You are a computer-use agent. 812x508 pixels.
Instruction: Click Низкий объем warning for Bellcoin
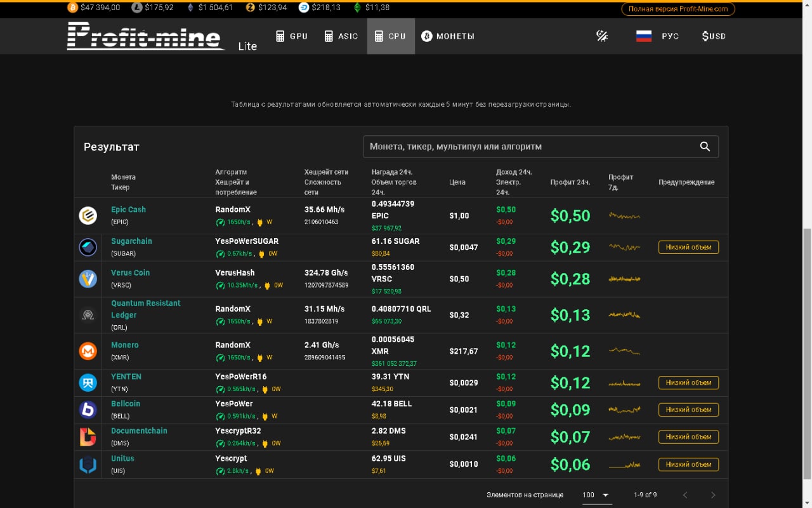(688, 410)
